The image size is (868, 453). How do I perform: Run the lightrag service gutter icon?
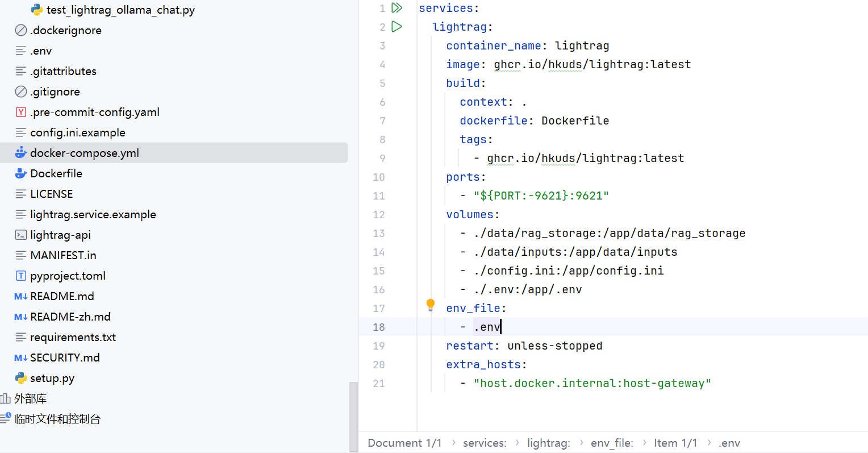397,27
